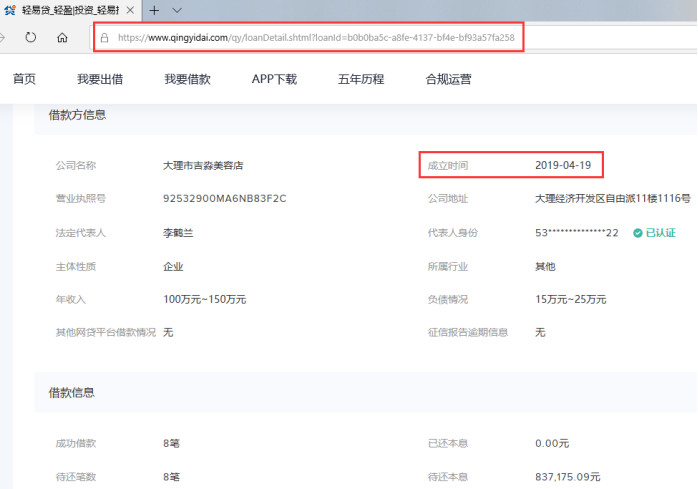Image resolution: width=698 pixels, height=489 pixels.
Task: Go to the 我要出借 page
Action: [98, 80]
